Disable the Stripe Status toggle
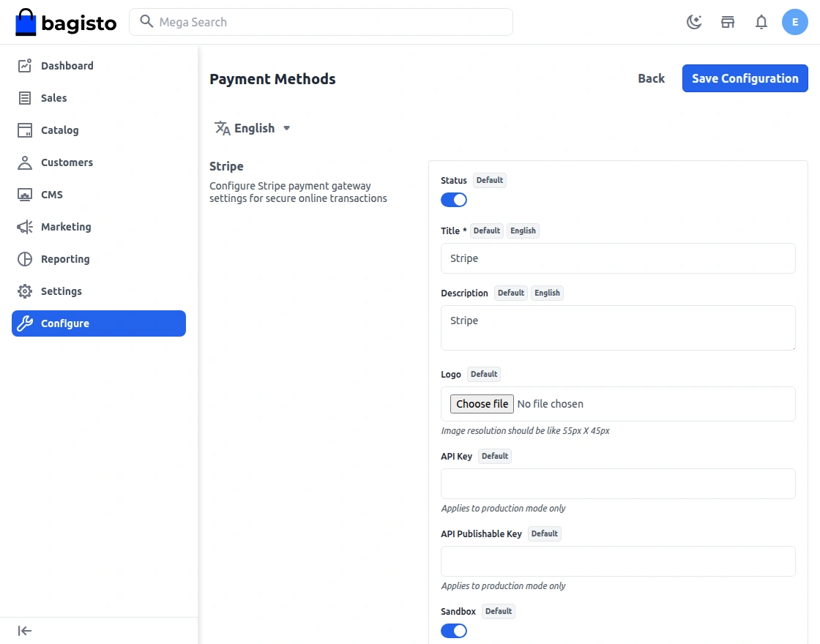The image size is (820, 644). pyautogui.click(x=454, y=200)
